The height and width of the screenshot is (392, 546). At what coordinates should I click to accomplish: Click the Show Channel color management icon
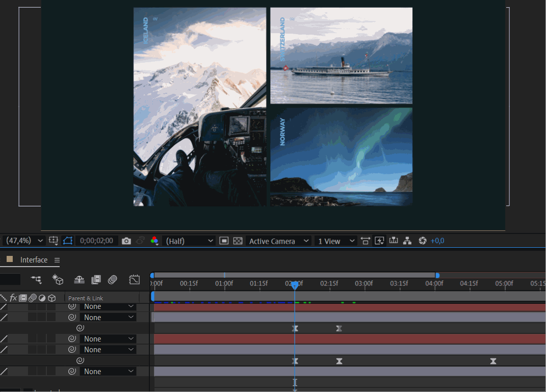(154, 241)
